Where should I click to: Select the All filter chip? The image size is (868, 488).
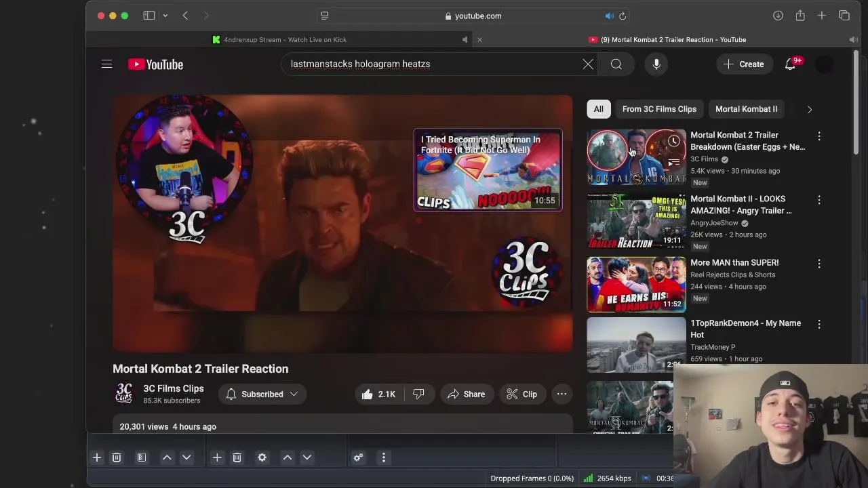(x=599, y=109)
